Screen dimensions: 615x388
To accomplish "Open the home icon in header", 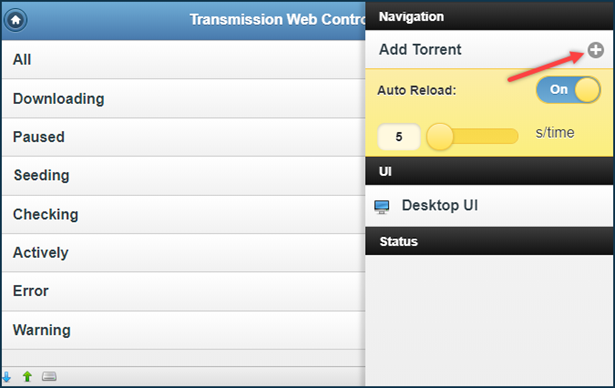I will point(16,20).
